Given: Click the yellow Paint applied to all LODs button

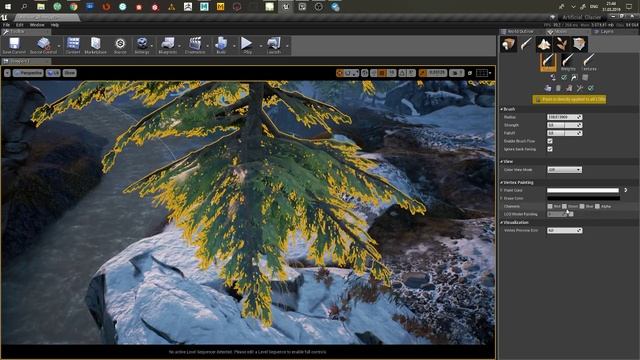Looking at the screenshot, I should click(x=569, y=99).
